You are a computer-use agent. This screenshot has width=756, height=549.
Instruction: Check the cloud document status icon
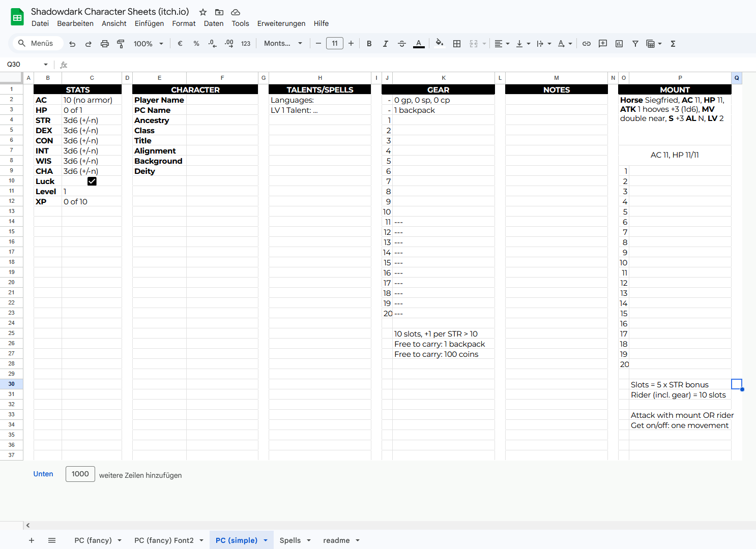[x=236, y=12]
